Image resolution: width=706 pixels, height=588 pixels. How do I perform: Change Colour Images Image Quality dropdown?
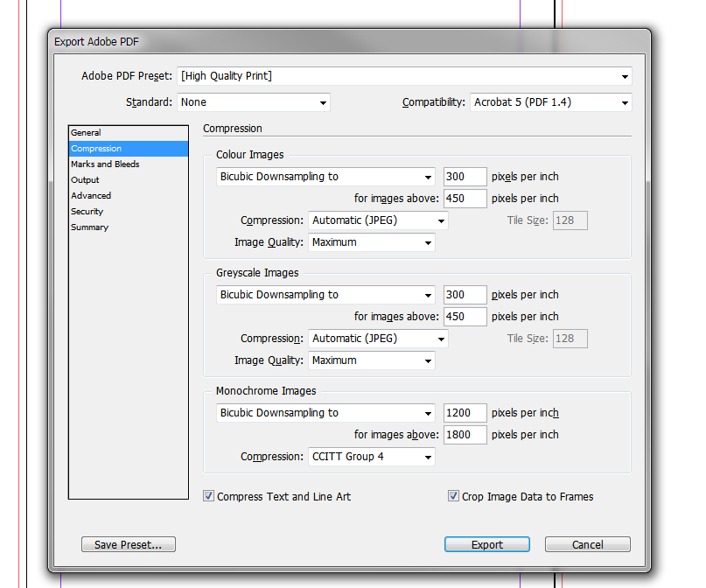[372, 242]
